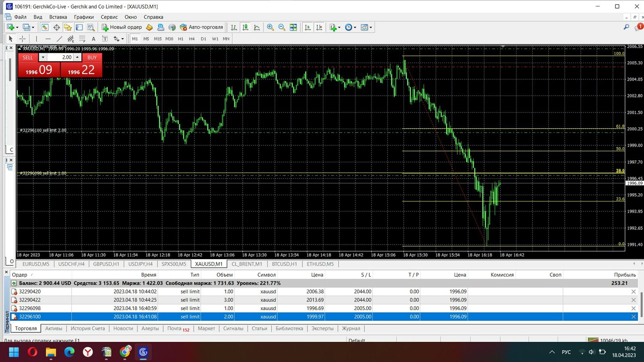The height and width of the screenshot is (362, 644).
Task: Expand the arrows objects dropdown
Action: pyautogui.click(x=122, y=39)
